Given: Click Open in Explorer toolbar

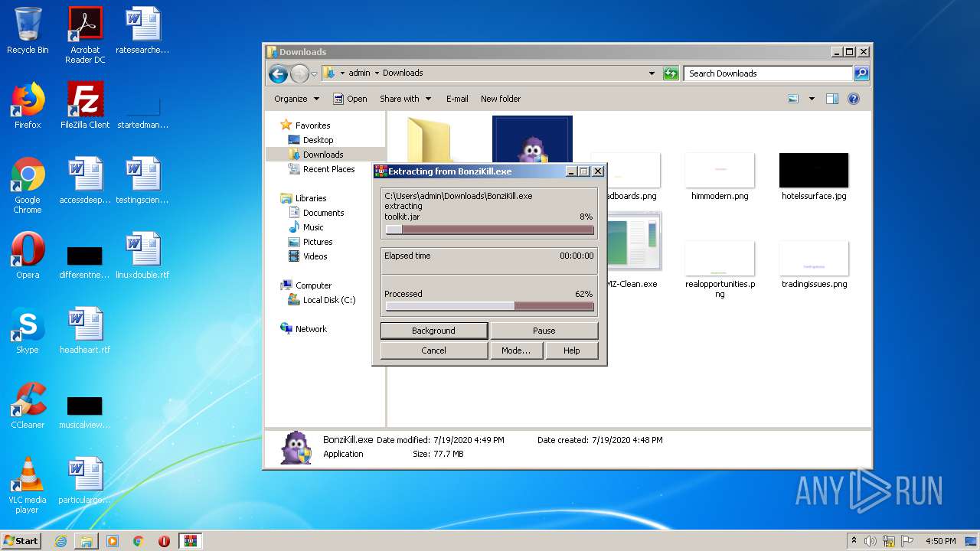Looking at the screenshot, I should coord(350,99).
